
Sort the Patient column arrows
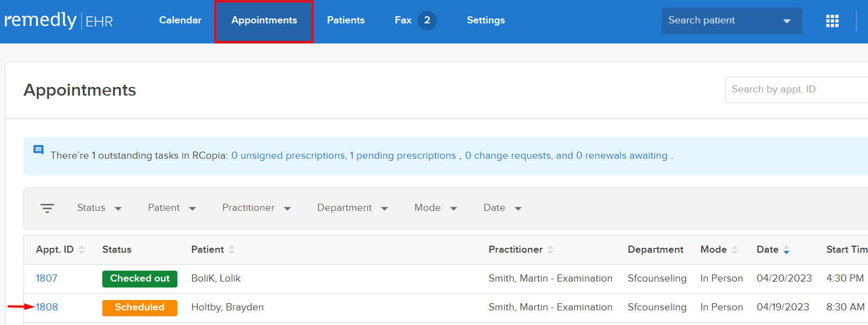[232, 249]
